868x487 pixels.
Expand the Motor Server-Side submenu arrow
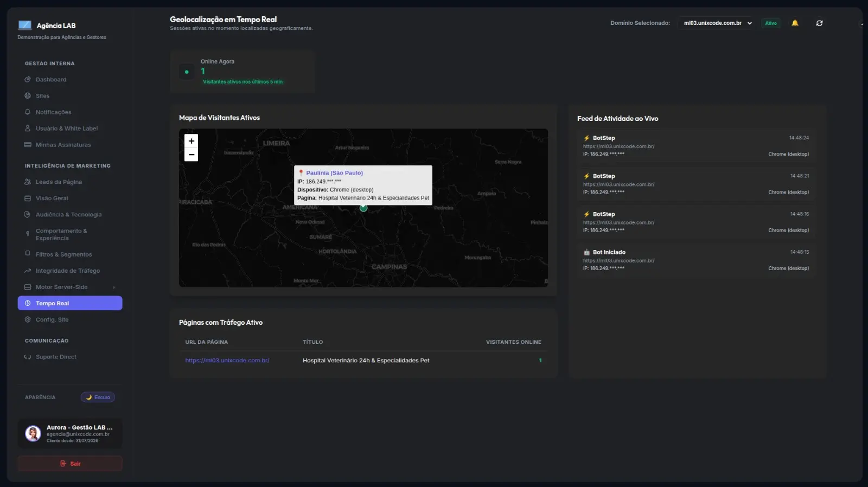114,287
